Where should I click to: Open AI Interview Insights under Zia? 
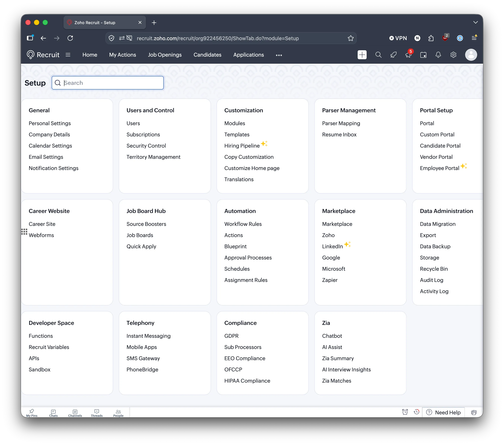coord(346,370)
